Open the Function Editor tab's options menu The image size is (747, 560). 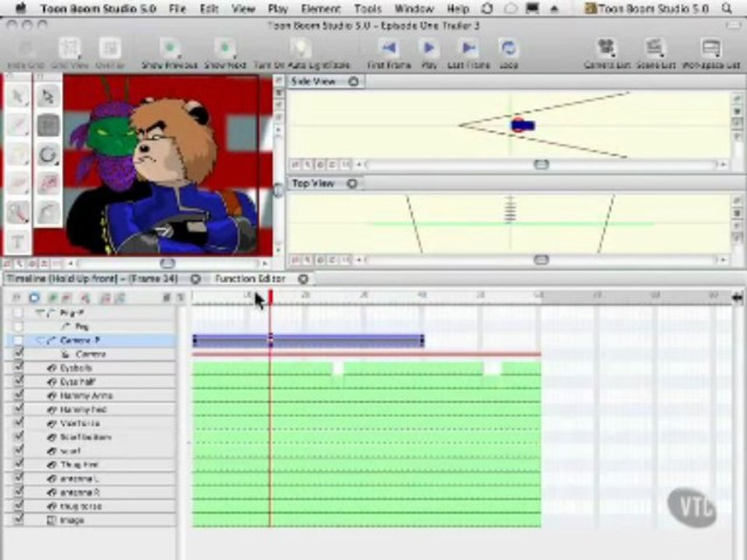pos(303,279)
